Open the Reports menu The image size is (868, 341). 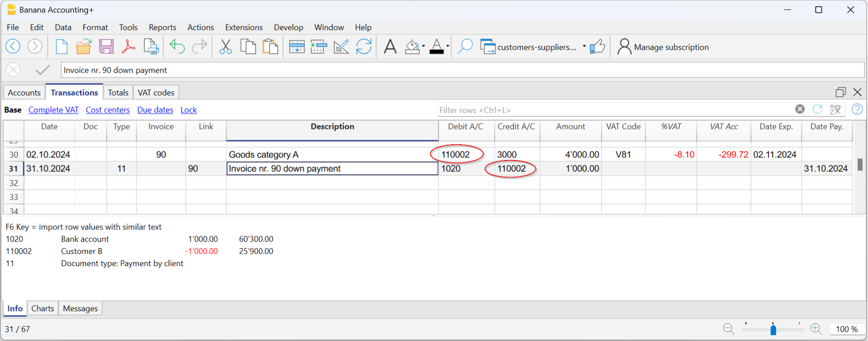[x=162, y=27]
